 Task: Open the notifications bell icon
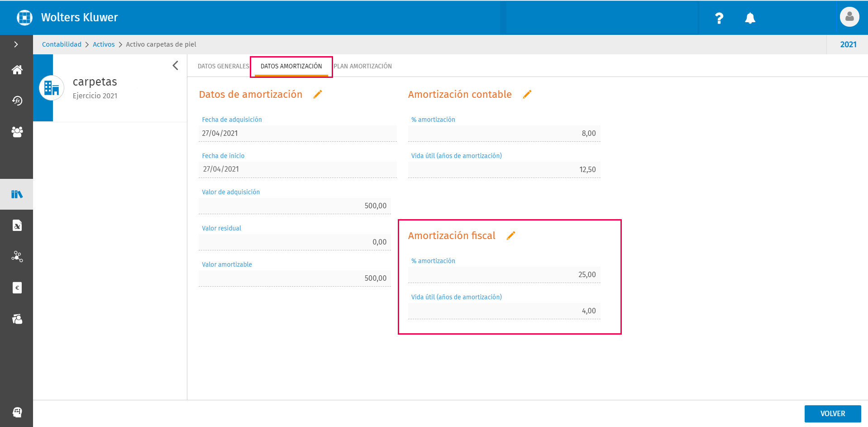tap(750, 18)
